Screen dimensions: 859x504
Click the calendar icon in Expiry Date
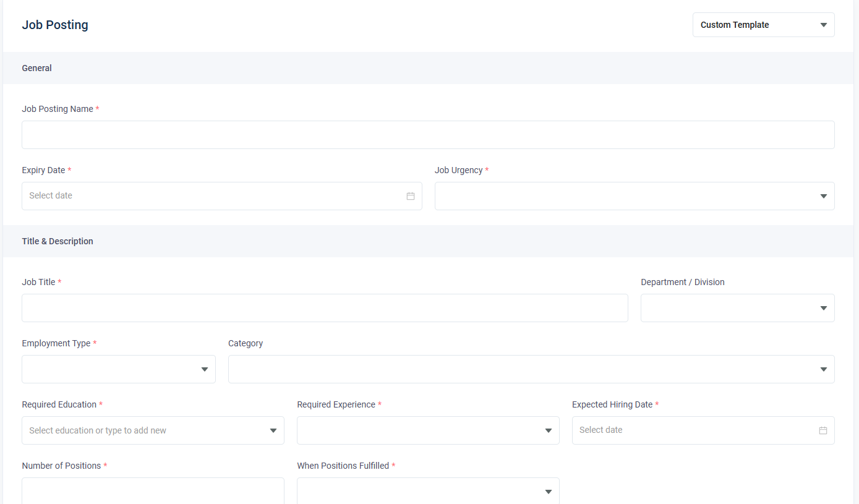pyautogui.click(x=411, y=196)
